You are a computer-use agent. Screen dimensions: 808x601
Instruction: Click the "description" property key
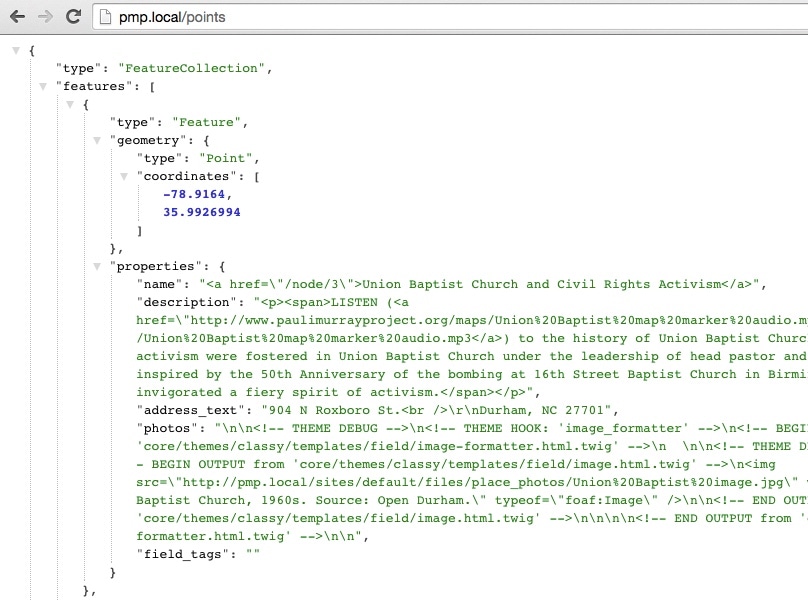(187, 303)
